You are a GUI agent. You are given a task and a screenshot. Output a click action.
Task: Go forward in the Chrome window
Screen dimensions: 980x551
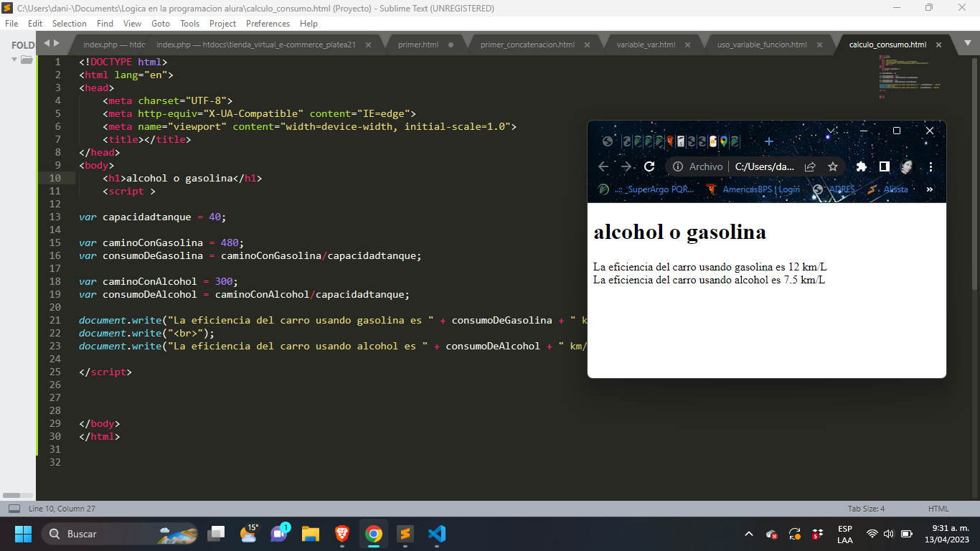[626, 166]
